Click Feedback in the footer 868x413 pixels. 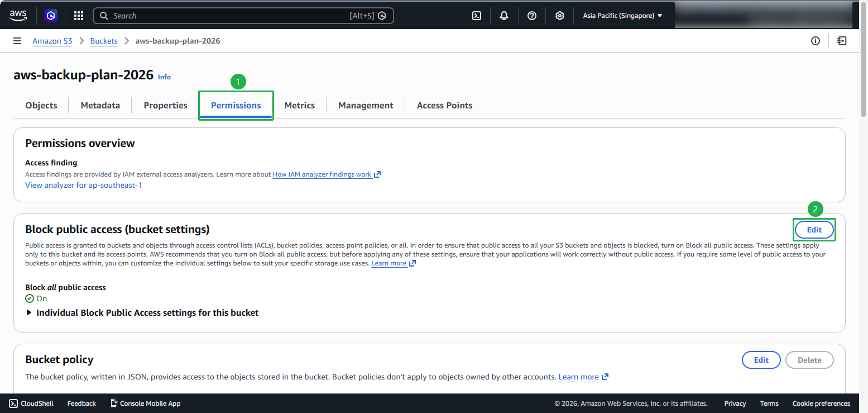point(81,403)
